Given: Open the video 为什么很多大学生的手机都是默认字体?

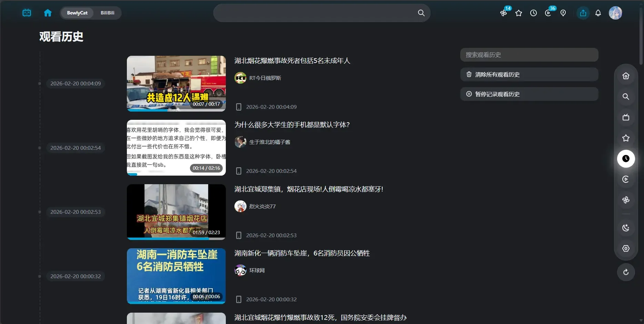Looking at the screenshot, I should click(292, 125).
